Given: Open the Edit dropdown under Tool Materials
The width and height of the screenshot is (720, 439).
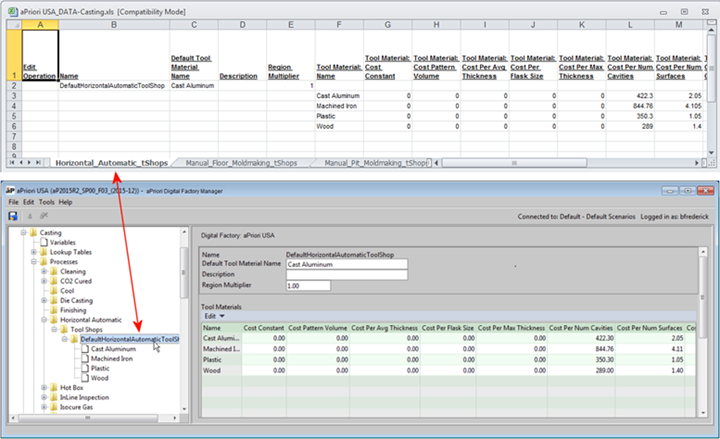Looking at the screenshot, I should tap(214, 316).
